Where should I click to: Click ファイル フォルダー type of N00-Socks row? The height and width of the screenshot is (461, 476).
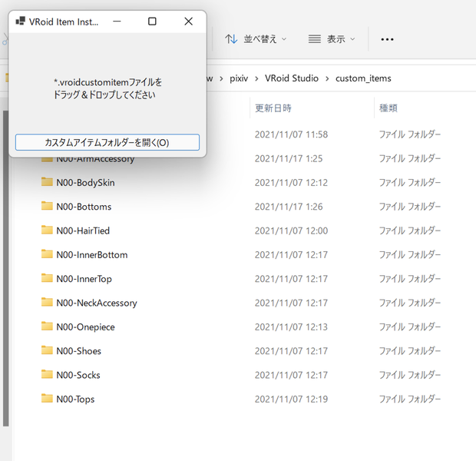pyautogui.click(x=410, y=375)
